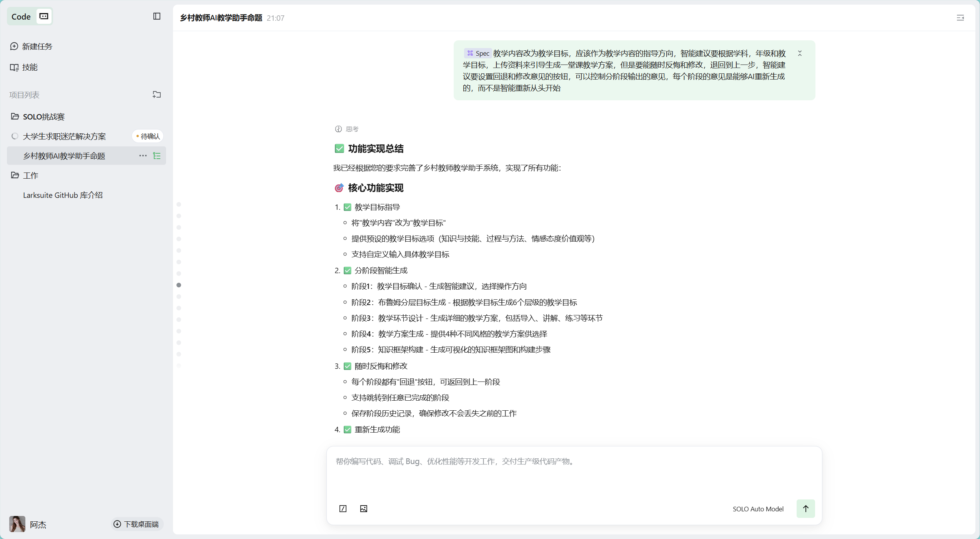Jump to the highlighted conversation timeline dot
The height and width of the screenshot is (539, 980).
[179, 285]
